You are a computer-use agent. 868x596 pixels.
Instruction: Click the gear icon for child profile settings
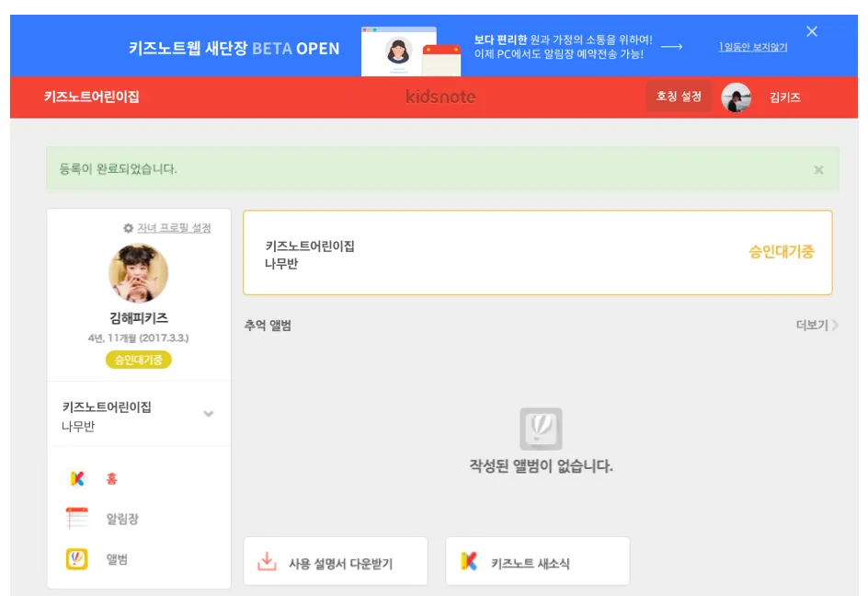pos(128,228)
